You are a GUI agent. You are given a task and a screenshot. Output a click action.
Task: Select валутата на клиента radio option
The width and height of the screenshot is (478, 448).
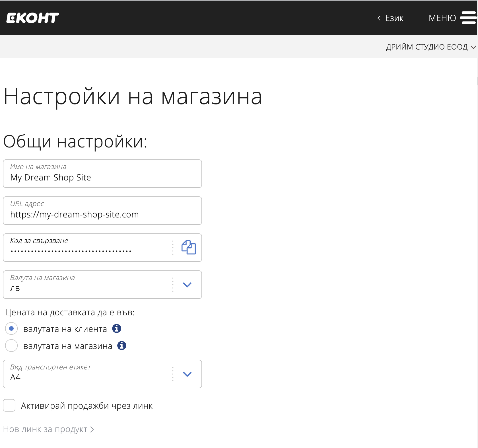(x=11, y=328)
